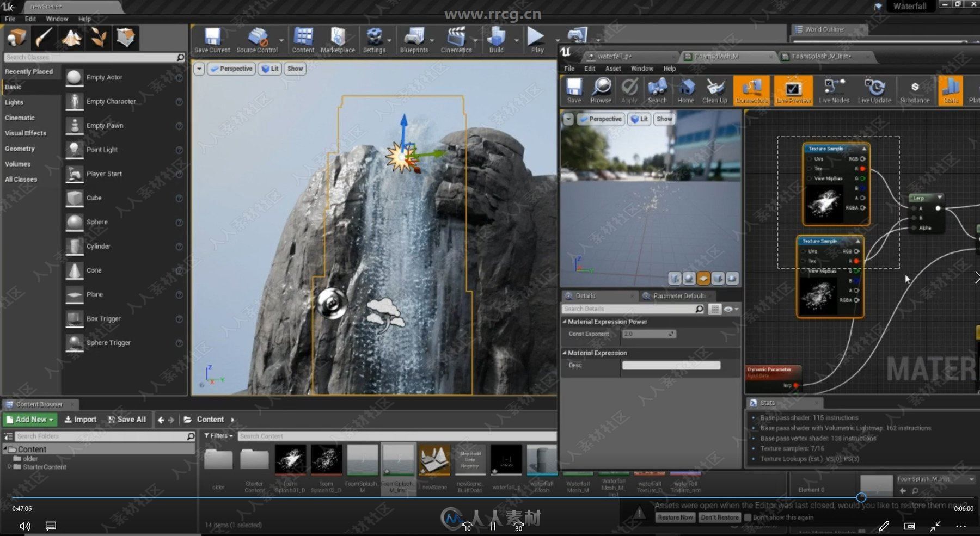Click Save All in Content Browser
Image resolution: width=980 pixels, height=536 pixels.
pyautogui.click(x=127, y=420)
